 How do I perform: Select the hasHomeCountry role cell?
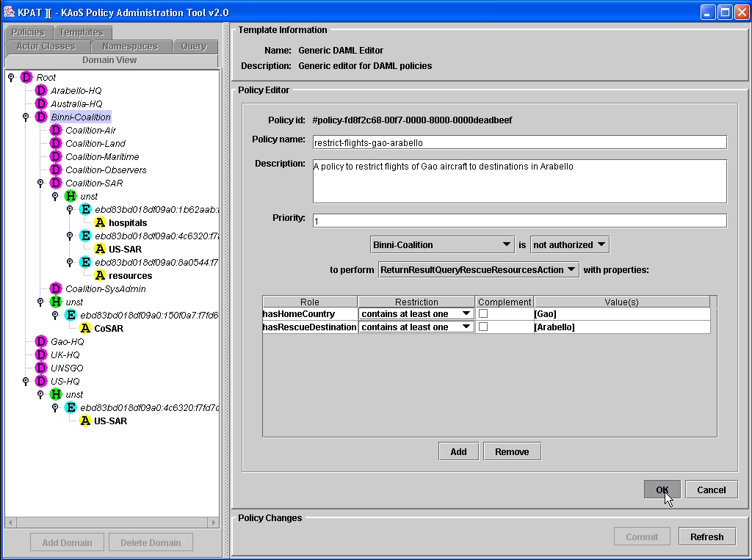pos(310,313)
